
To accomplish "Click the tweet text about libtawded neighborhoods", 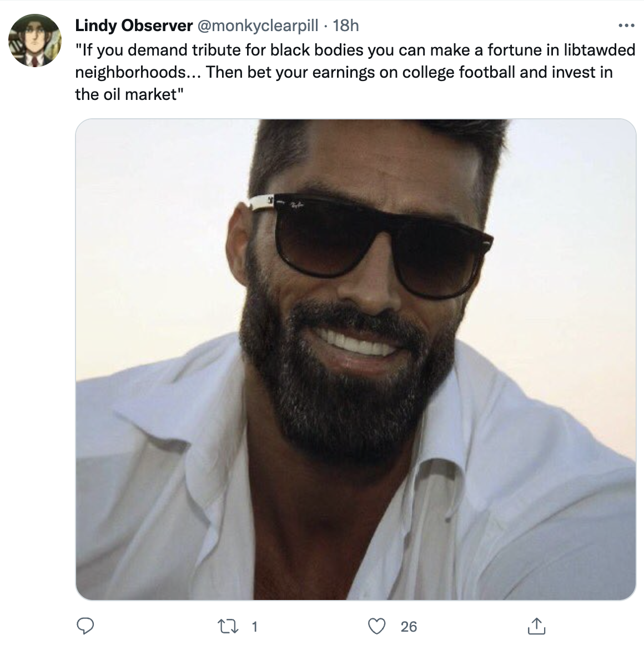I will (355, 72).
